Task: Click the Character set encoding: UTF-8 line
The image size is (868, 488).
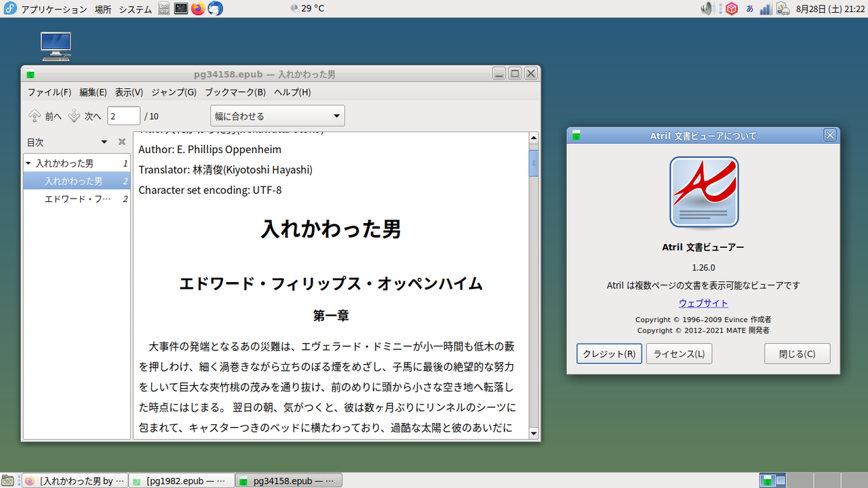Action: [x=210, y=190]
